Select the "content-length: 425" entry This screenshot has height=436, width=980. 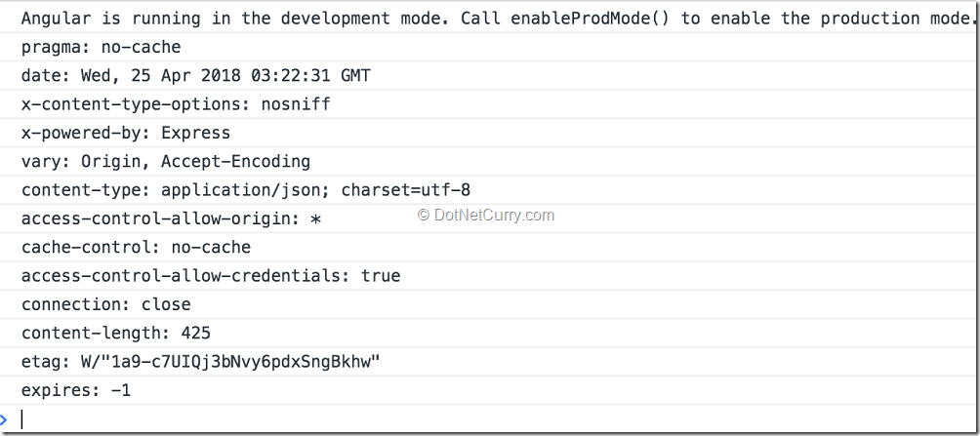116,333
